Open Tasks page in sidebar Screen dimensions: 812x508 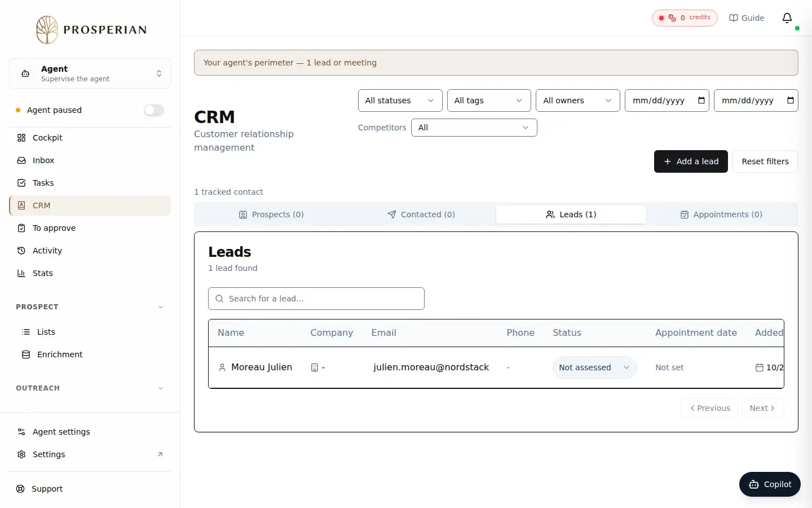click(x=90, y=183)
